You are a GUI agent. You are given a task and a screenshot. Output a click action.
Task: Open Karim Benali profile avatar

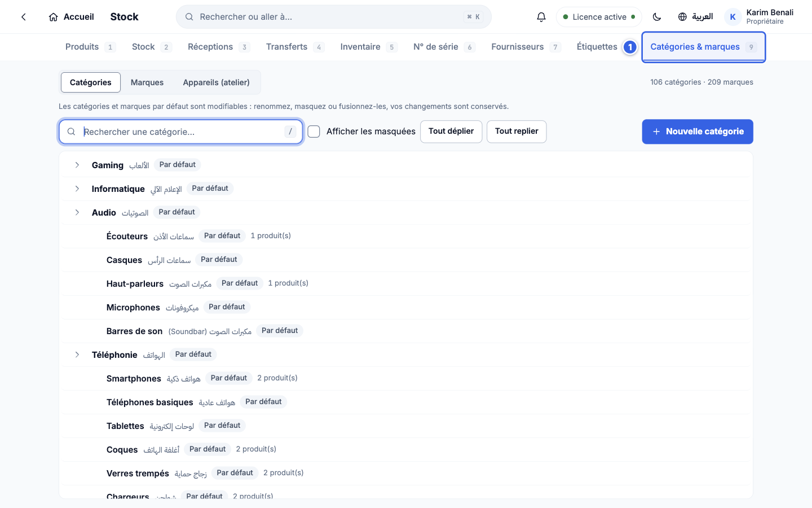(732, 17)
